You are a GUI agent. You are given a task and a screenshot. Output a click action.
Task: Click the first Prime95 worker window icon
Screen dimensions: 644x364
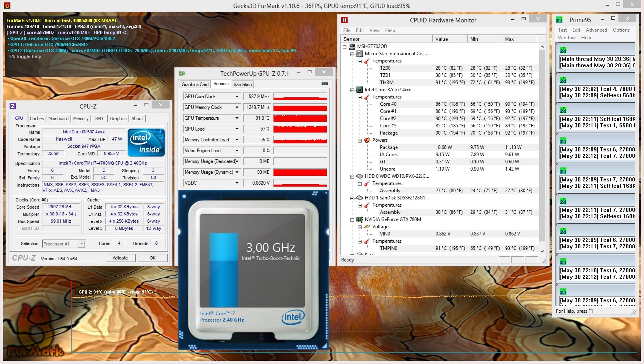(x=563, y=50)
